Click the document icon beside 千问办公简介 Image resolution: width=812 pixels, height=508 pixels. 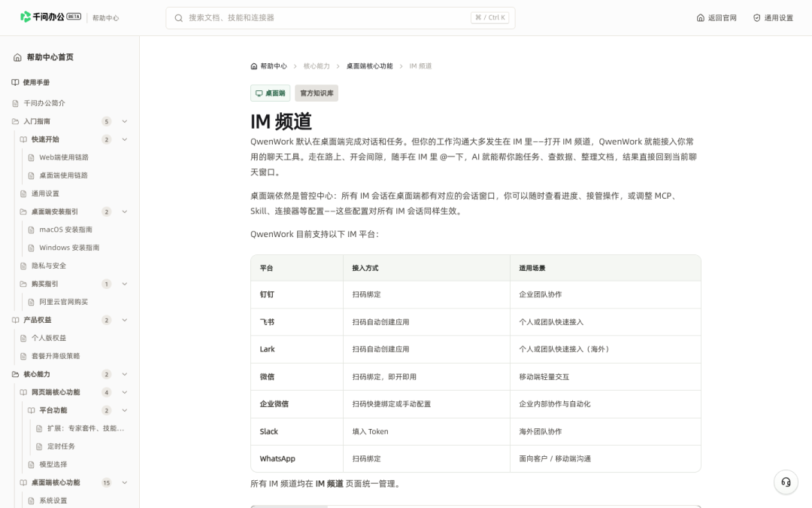tap(15, 103)
